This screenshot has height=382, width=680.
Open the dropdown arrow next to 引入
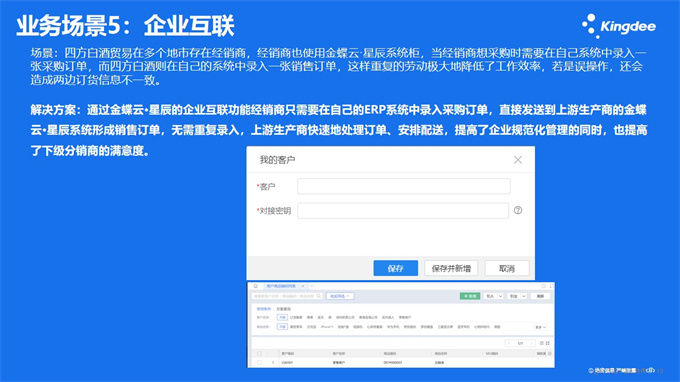[x=500, y=296]
